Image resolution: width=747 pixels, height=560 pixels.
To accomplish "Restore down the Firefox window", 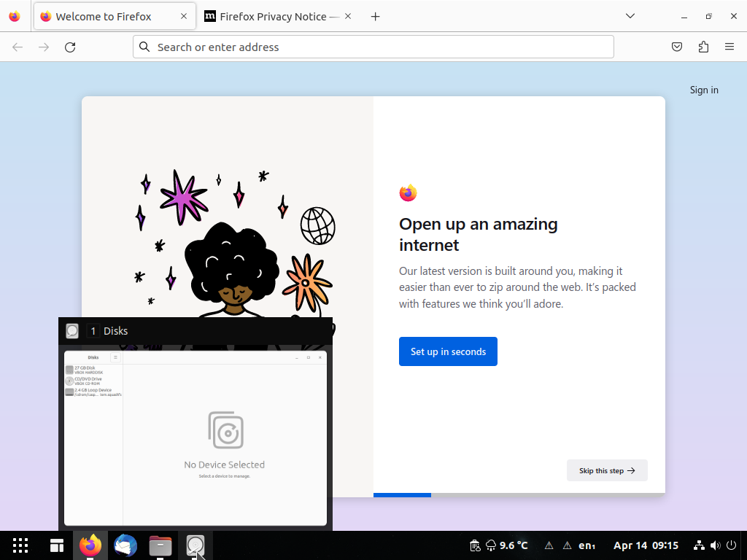I will tap(709, 16).
